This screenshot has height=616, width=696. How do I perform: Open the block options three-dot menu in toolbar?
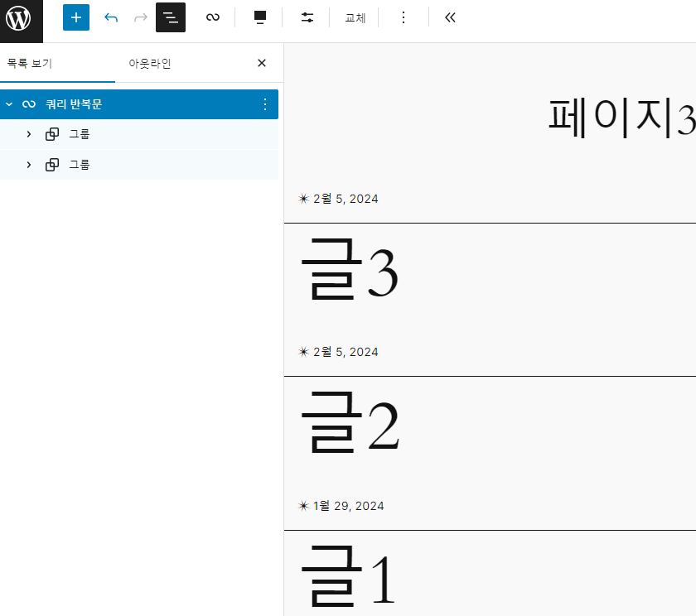pyautogui.click(x=404, y=17)
